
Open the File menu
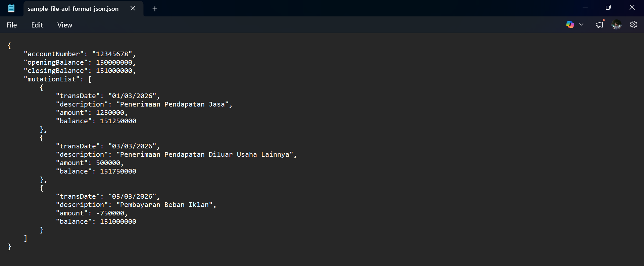tap(12, 25)
